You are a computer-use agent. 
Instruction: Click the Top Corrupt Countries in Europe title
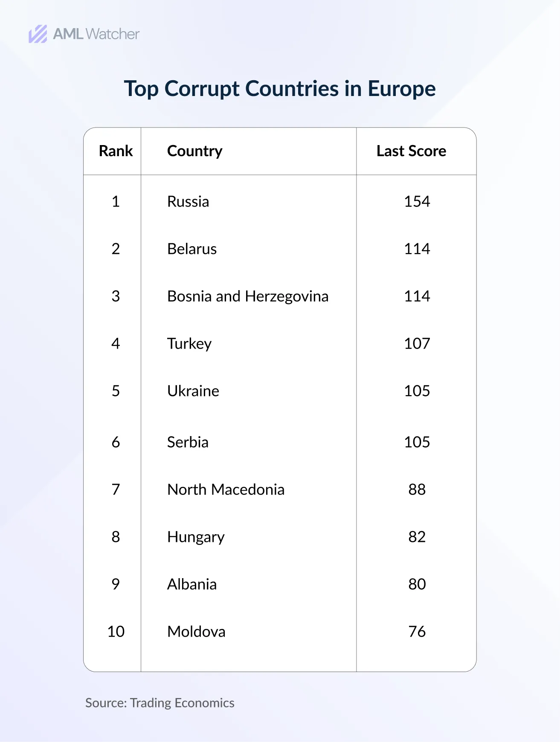(280, 89)
